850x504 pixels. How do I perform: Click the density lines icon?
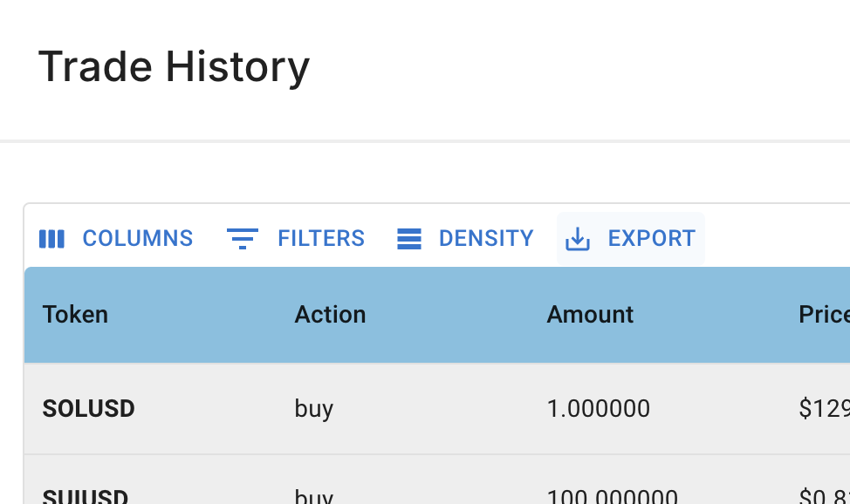point(409,239)
